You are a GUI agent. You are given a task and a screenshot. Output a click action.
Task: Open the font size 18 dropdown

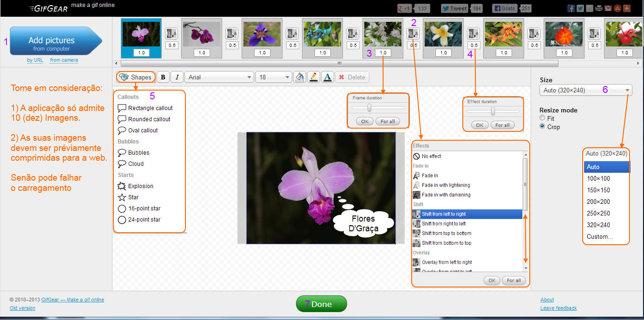pos(273,77)
